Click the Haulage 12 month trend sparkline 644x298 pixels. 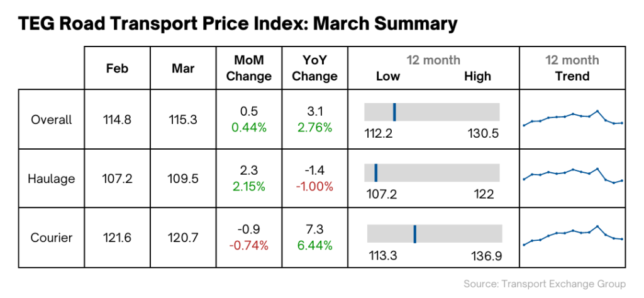(x=573, y=175)
